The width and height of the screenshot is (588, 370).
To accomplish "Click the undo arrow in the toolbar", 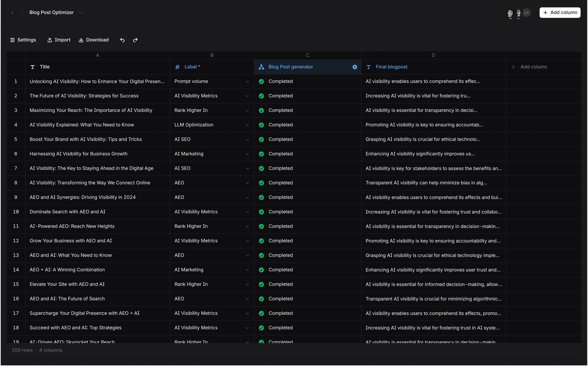I will (x=122, y=40).
